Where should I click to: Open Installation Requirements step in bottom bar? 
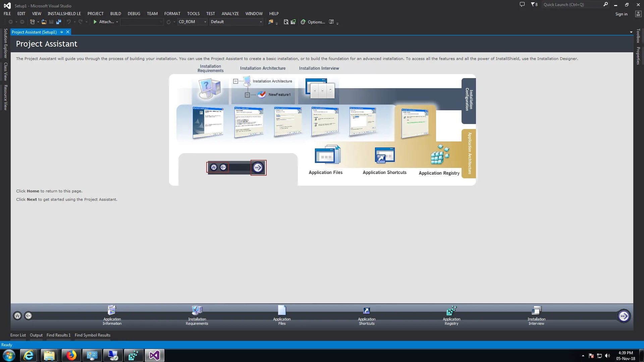point(197,311)
